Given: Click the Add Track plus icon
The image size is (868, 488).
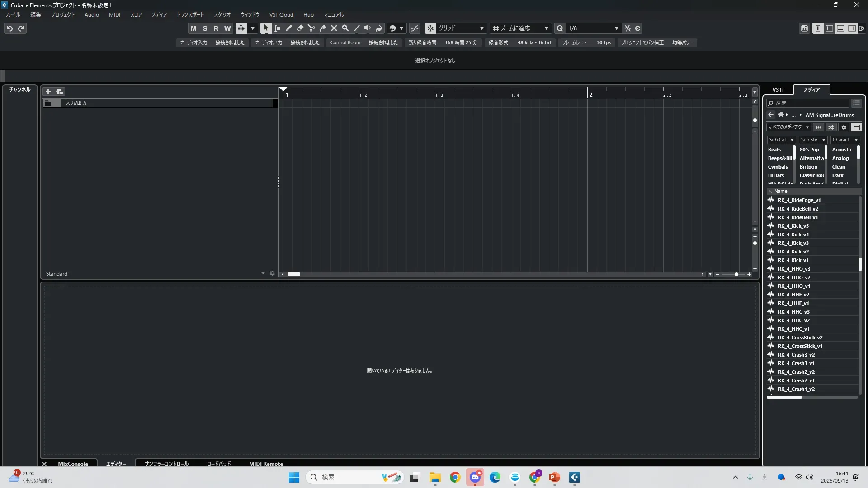Looking at the screenshot, I should point(48,91).
